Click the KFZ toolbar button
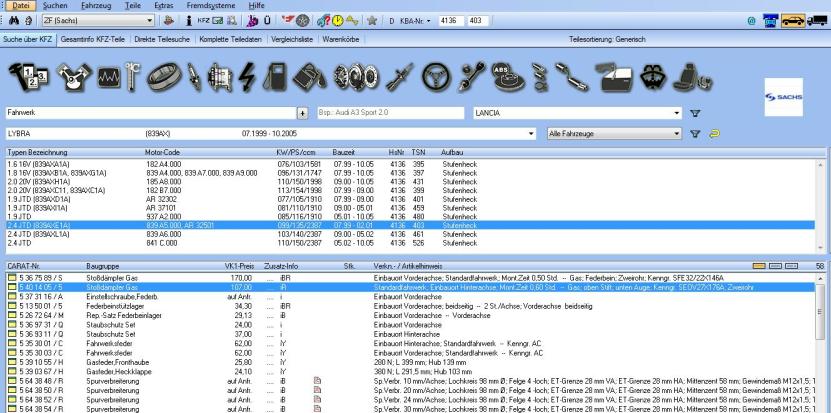This screenshot has height=413, width=831. [x=204, y=21]
